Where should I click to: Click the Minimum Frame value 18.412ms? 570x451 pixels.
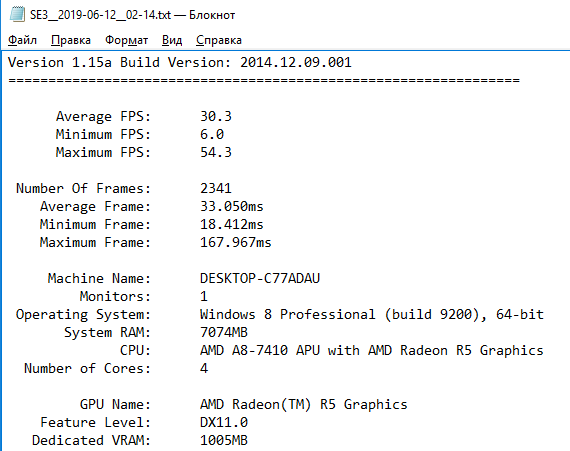232,224
